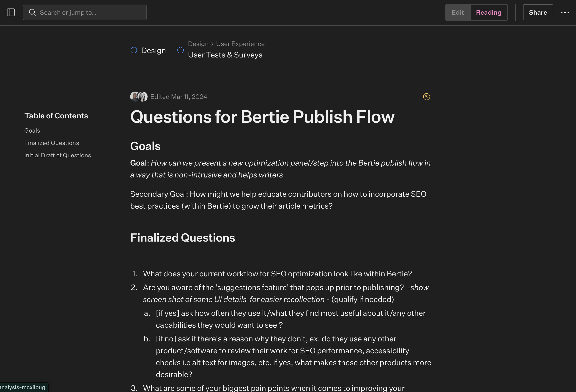Expand the breadcrumb chevron after Design
576x392 pixels.
click(x=212, y=44)
